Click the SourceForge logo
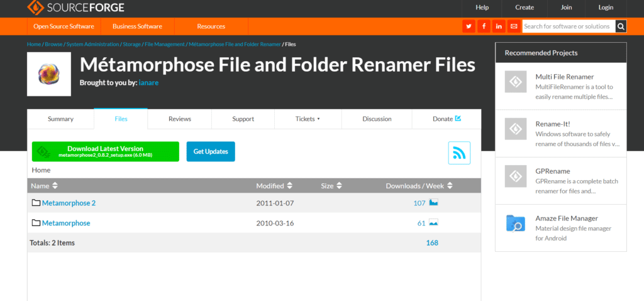 (75, 7)
